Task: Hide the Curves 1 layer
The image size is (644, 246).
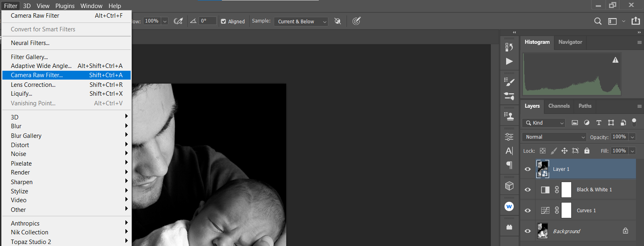Action: pyautogui.click(x=528, y=211)
